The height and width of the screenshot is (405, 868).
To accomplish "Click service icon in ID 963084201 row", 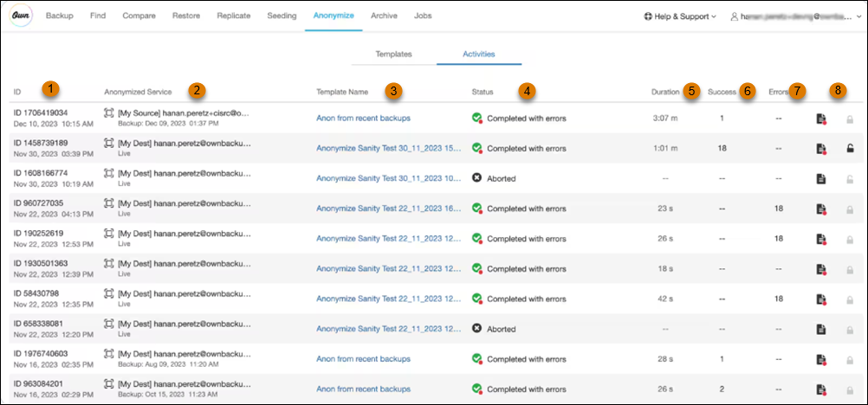I will (108, 383).
